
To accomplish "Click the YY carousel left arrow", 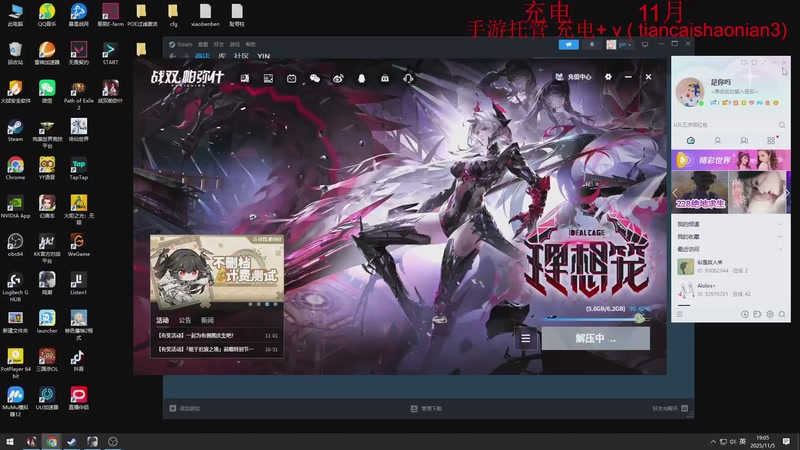I will 675,192.
